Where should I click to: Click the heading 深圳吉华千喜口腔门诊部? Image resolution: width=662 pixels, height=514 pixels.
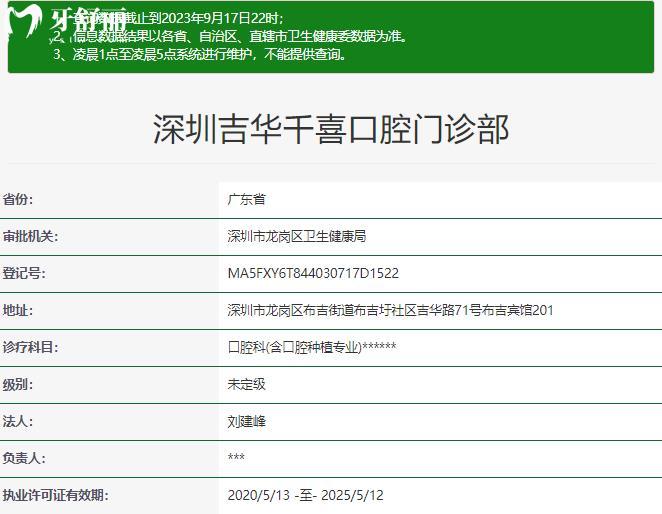tap(331, 129)
